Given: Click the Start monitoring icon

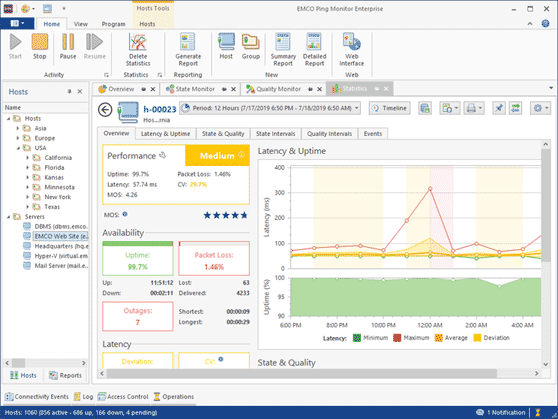Looking at the screenshot, I should 15,42.
